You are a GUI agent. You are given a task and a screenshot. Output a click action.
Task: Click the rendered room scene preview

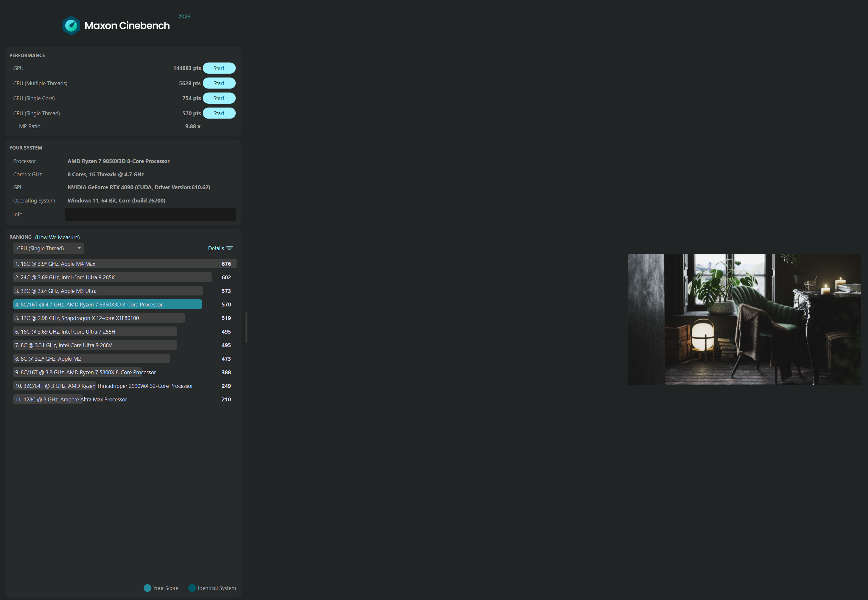coord(744,319)
